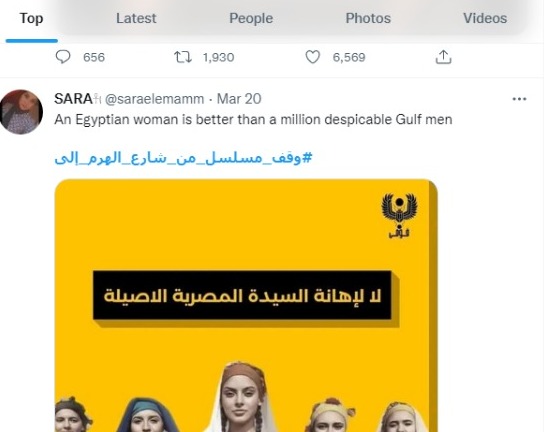Open the Mar 20 tweet timestamp
This screenshot has width=544, height=432.
coord(239,99)
